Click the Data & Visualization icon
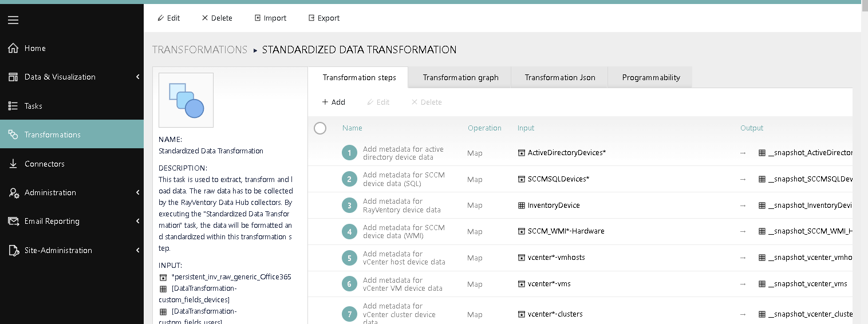 (13, 77)
